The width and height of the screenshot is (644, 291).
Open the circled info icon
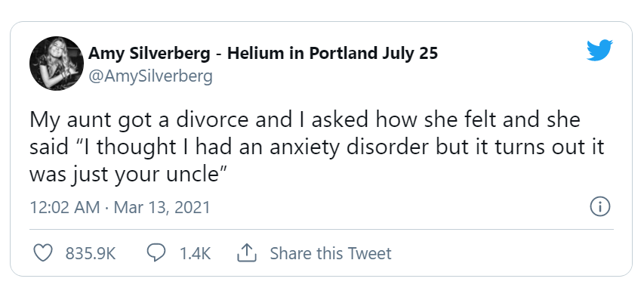[599, 207]
